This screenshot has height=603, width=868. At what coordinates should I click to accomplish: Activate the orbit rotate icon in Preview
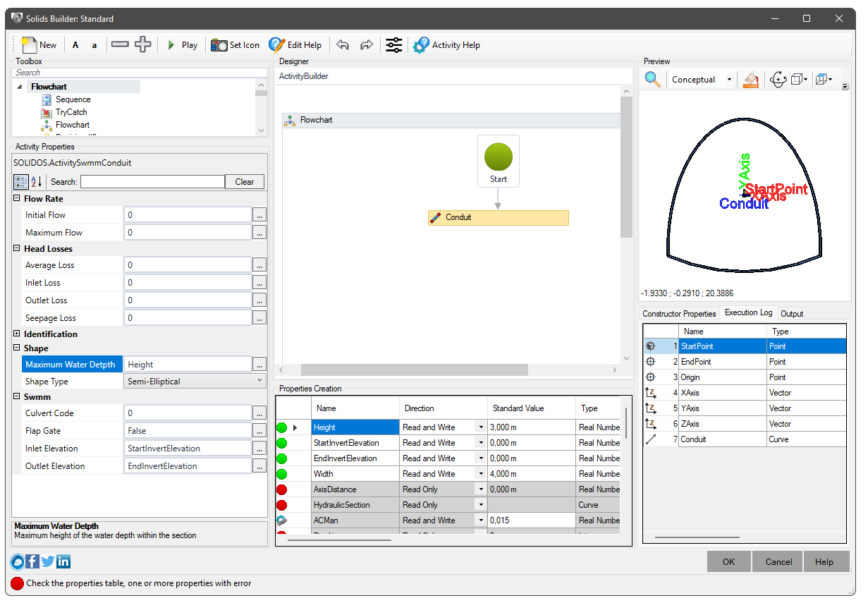pyautogui.click(x=778, y=80)
